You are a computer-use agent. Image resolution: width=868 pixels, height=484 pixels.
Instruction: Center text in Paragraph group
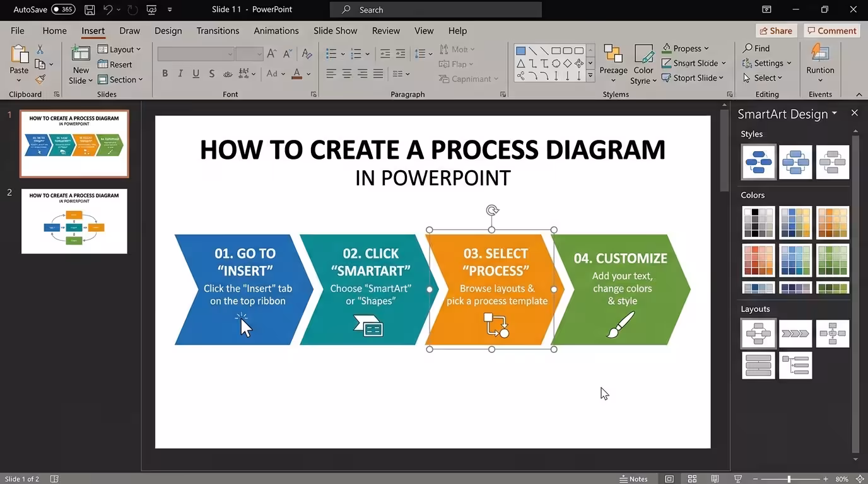346,74
